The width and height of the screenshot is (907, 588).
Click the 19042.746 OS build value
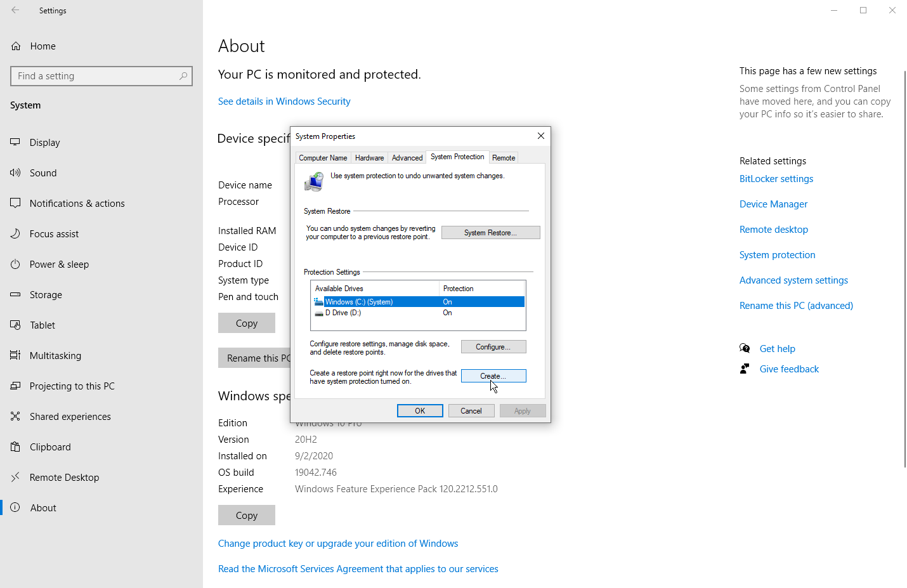coord(316,473)
